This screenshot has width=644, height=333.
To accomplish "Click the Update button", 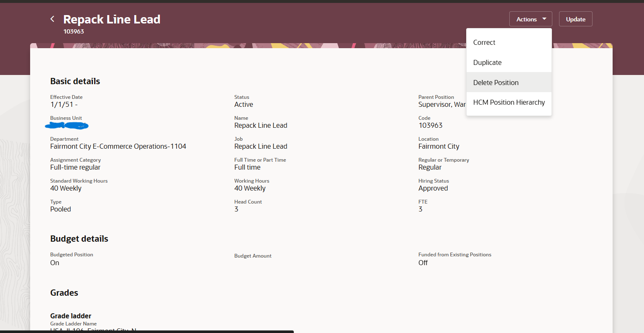I will (575, 18).
